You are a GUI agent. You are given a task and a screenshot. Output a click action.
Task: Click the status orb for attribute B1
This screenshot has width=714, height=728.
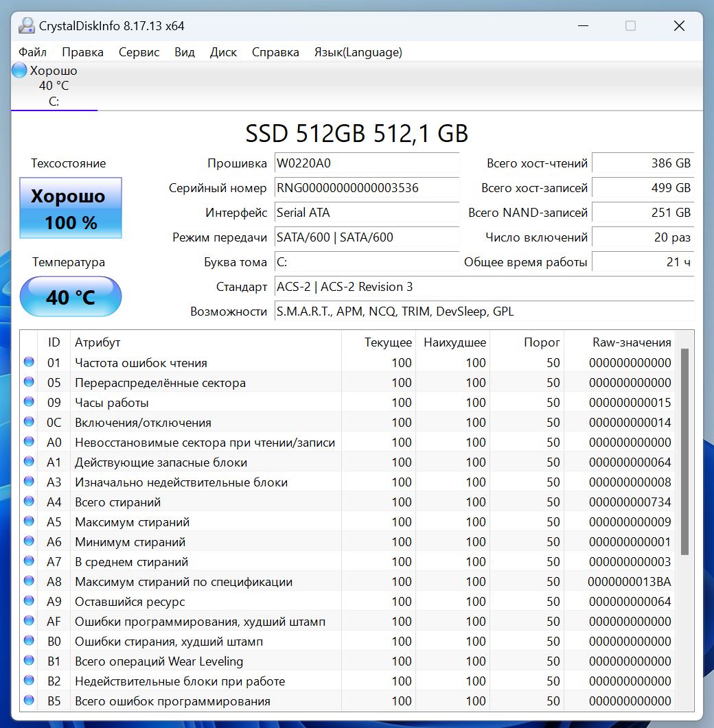click(29, 660)
